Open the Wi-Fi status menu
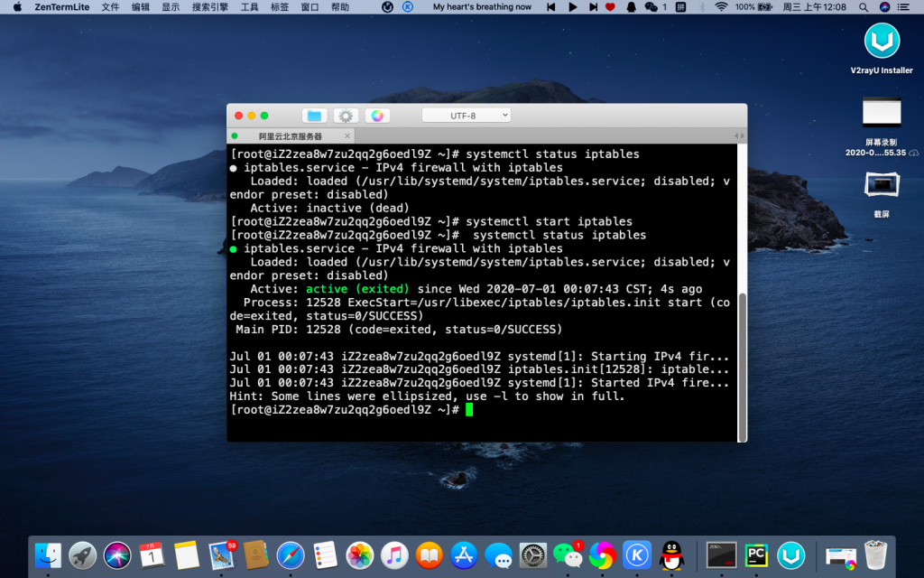 click(x=721, y=6)
